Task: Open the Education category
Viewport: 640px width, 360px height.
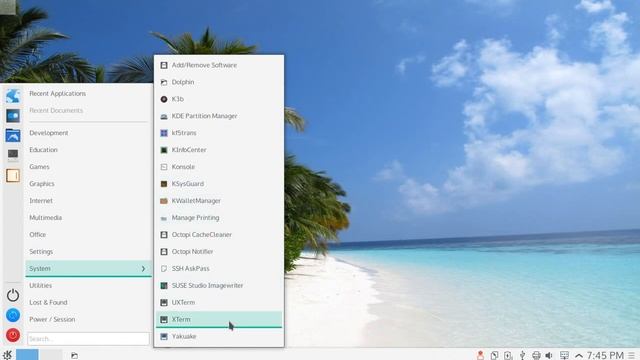Action: [x=88, y=150]
